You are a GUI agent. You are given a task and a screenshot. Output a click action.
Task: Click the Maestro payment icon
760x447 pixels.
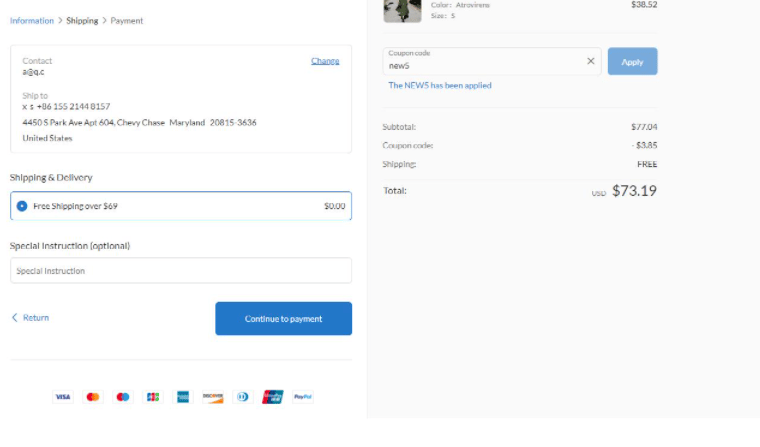pos(123,397)
